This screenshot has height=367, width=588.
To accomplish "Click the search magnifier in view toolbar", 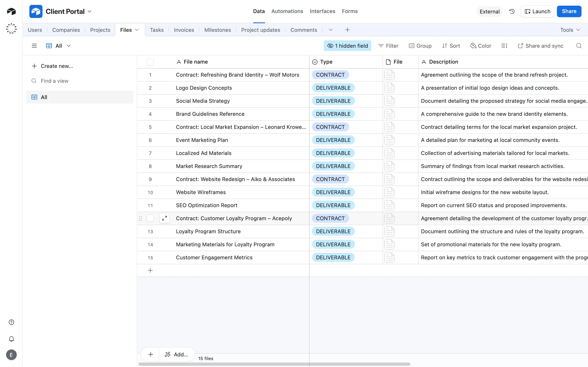I will pos(579,46).
